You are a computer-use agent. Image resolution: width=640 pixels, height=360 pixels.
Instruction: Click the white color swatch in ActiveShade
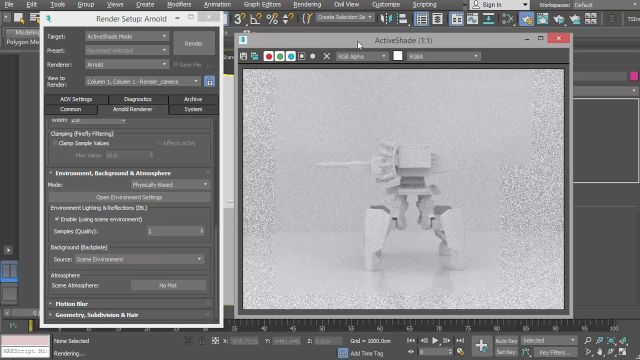coord(398,56)
